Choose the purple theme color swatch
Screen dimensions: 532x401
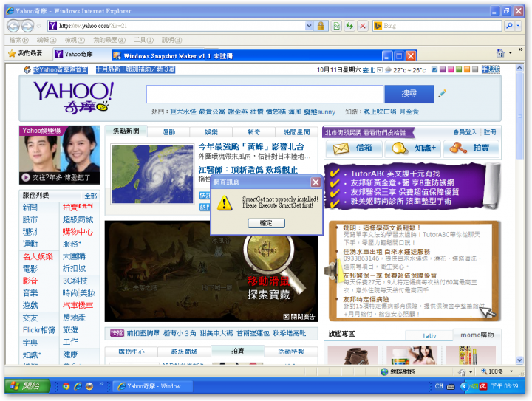point(443,69)
